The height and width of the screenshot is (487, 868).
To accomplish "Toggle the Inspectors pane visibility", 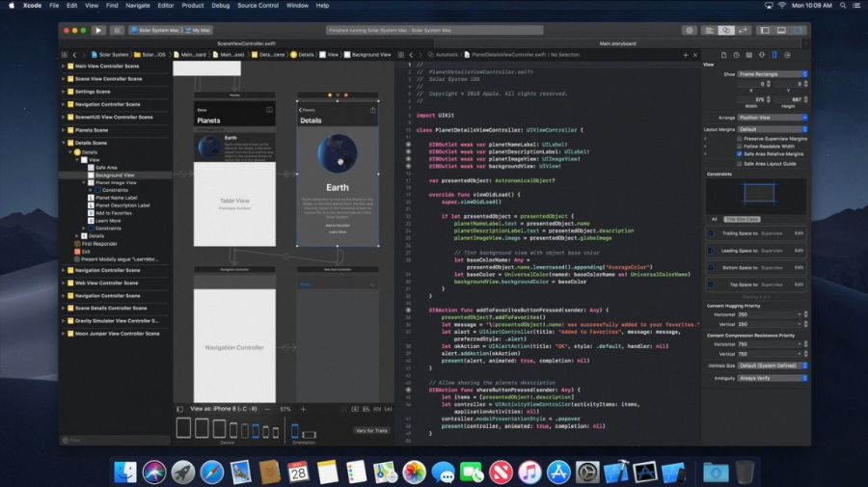I will click(x=798, y=31).
